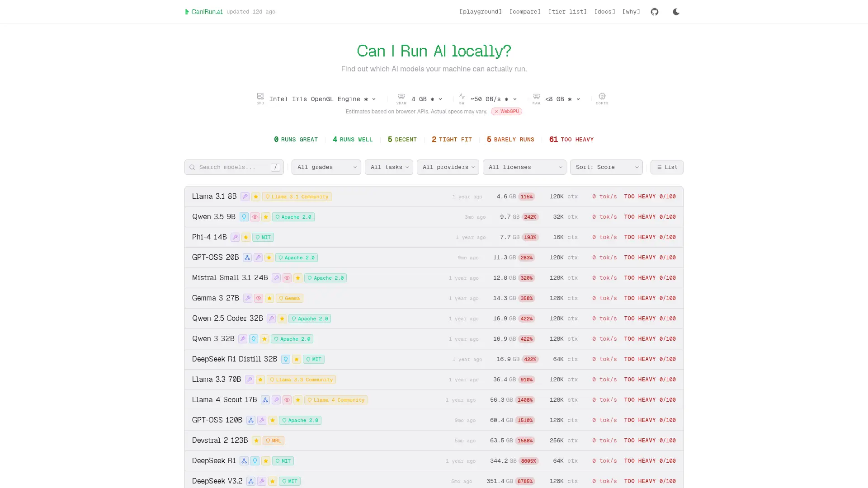Viewport: 868px width, 488px height.
Task: Open the GitHub repository icon
Action: pos(655,12)
